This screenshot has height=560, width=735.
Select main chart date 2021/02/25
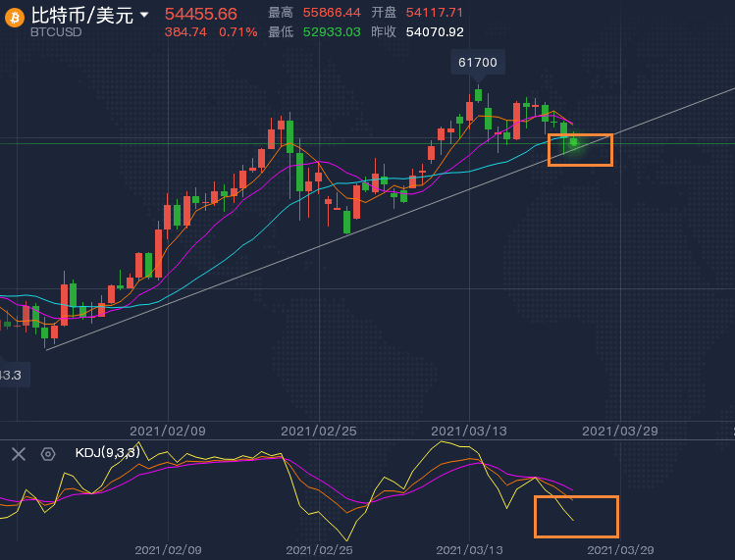pyautogui.click(x=319, y=431)
